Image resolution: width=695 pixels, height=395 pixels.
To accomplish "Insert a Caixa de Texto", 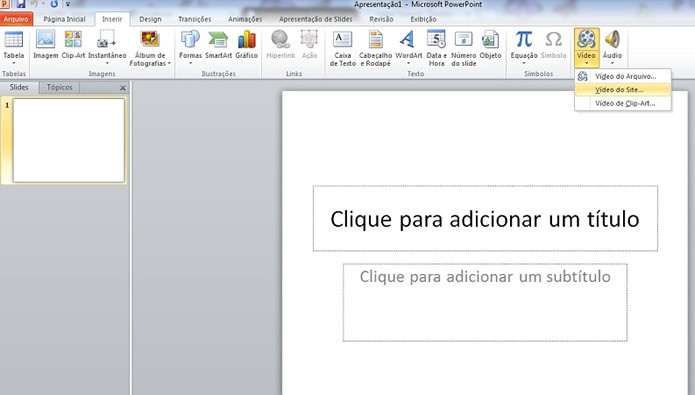I will (x=343, y=48).
